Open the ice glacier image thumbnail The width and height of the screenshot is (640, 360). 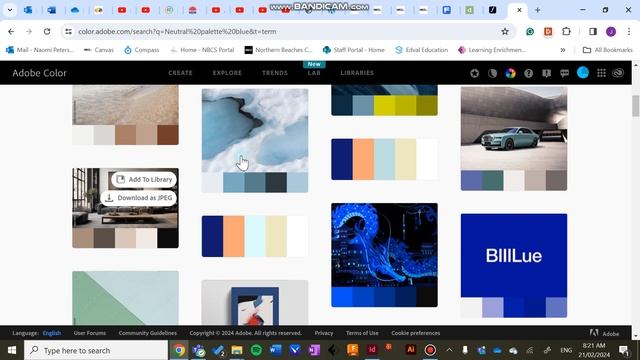click(x=255, y=131)
